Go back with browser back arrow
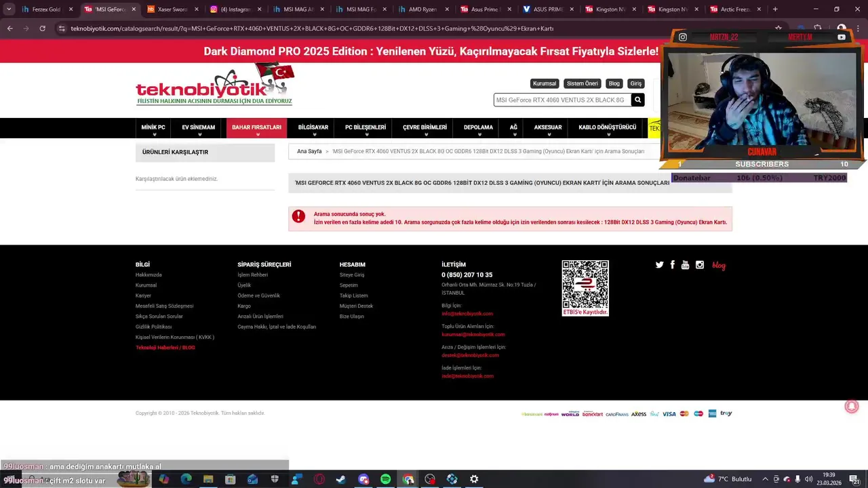The width and height of the screenshot is (868, 488). 9,28
